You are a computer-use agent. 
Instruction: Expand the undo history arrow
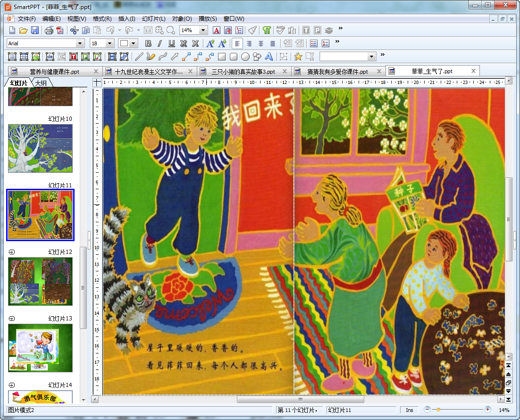(119, 31)
